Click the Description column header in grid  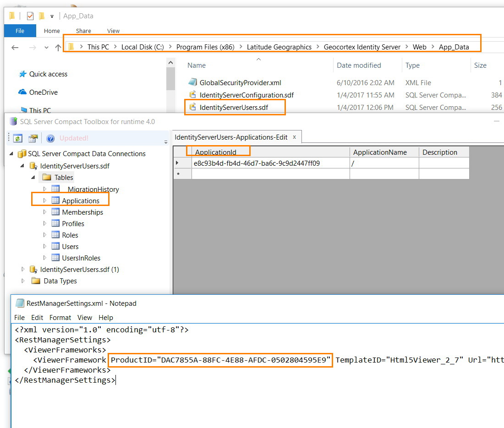(444, 152)
